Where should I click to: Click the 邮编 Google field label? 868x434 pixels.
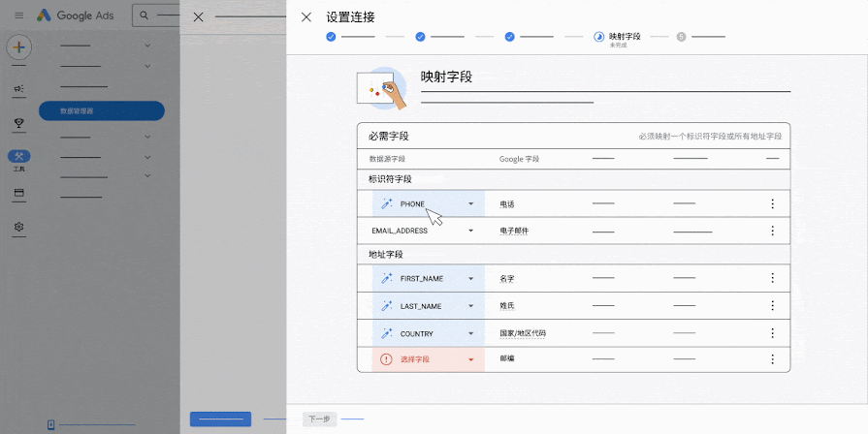click(x=507, y=358)
